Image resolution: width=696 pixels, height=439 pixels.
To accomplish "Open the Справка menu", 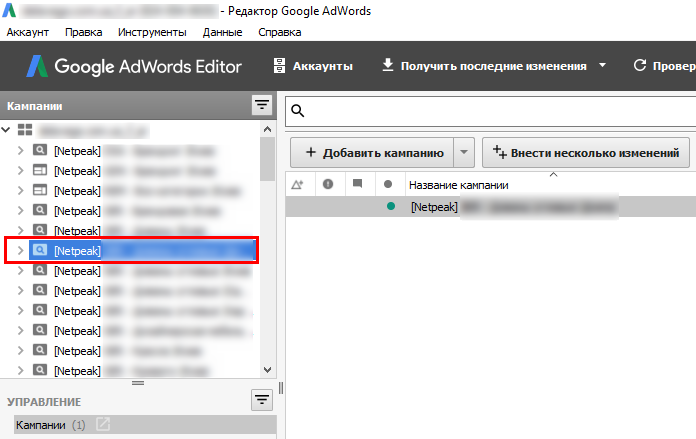I will pyautogui.click(x=280, y=32).
